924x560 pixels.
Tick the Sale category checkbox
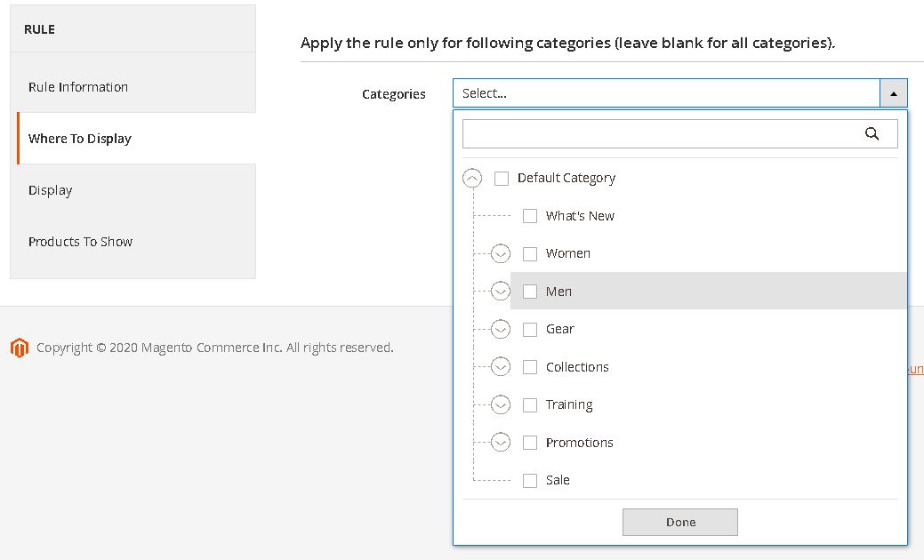(530, 481)
